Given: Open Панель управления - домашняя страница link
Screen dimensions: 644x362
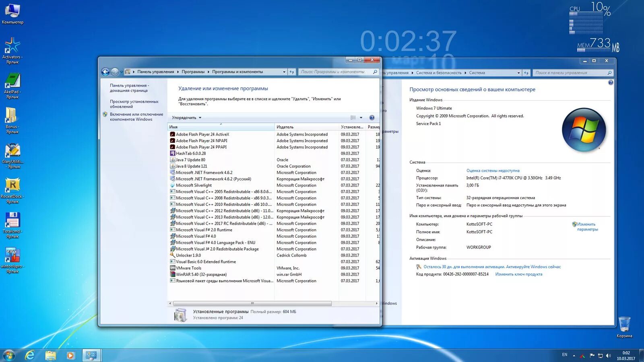Looking at the screenshot, I should coord(129,88).
